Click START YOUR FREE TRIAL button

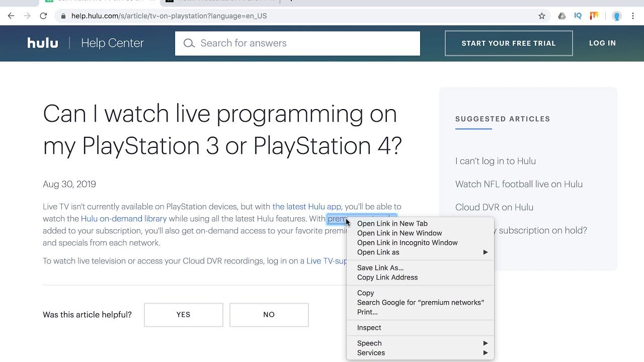[x=509, y=43]
